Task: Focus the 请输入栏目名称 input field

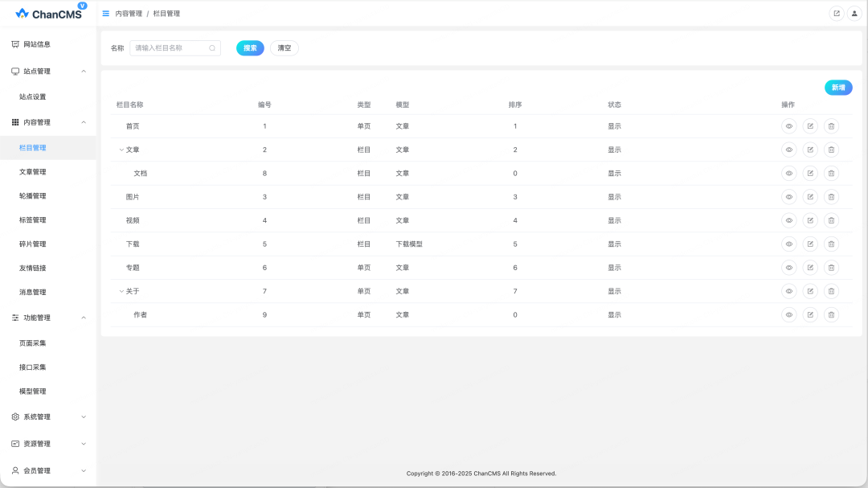Action: click(169, 48)
